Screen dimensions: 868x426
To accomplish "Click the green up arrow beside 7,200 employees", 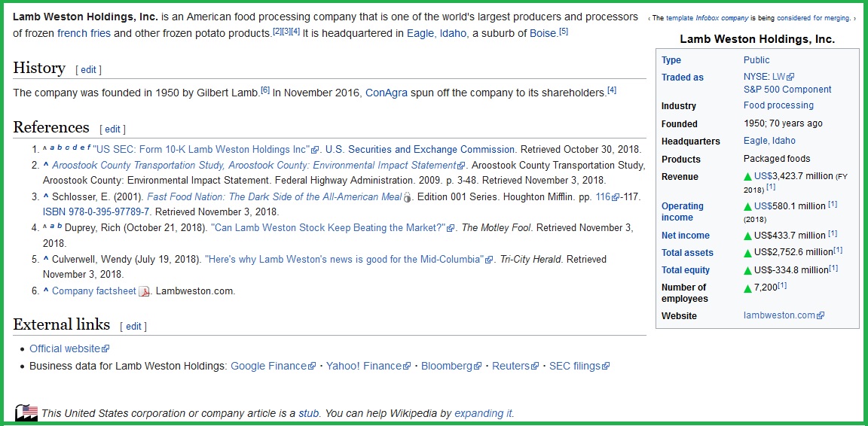I will point(748,288).
